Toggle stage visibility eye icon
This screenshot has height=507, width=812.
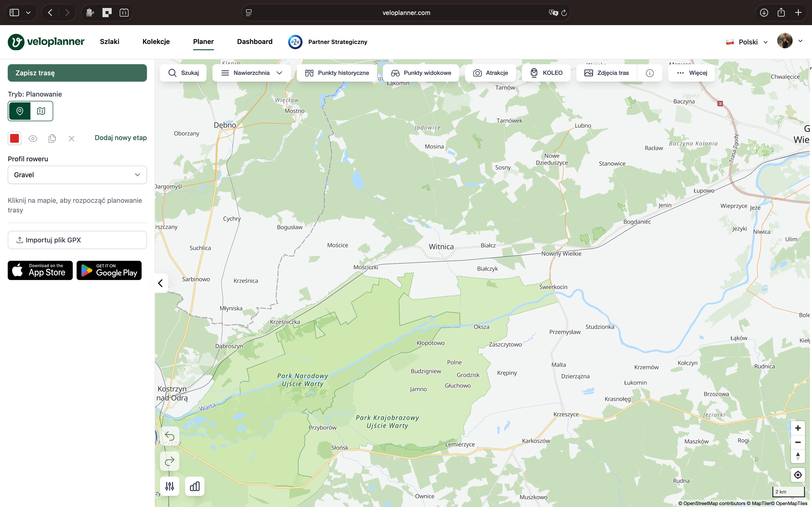pos(33,138)
